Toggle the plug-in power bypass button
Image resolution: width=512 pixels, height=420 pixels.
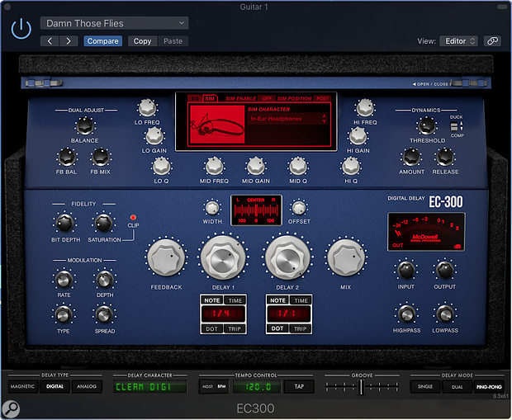point(21,31)
